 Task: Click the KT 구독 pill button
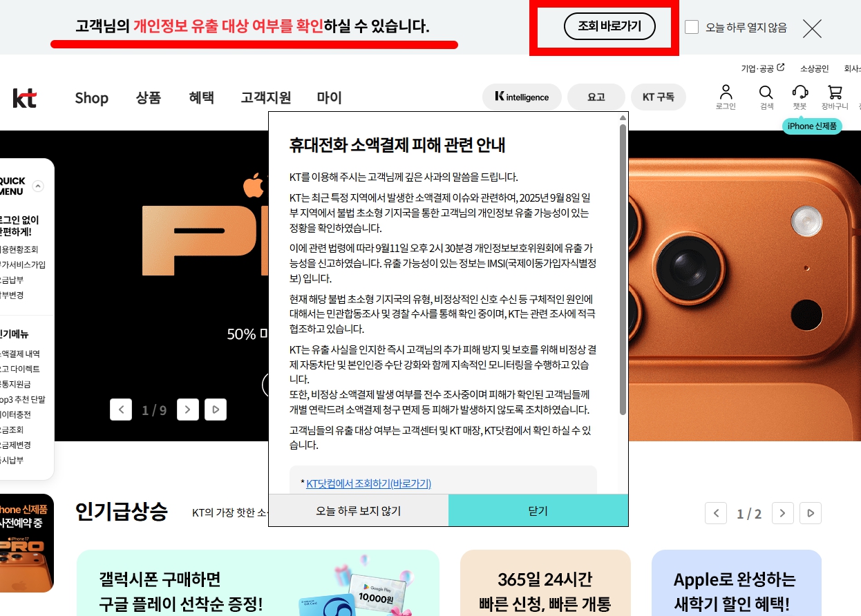click(659, 97)
